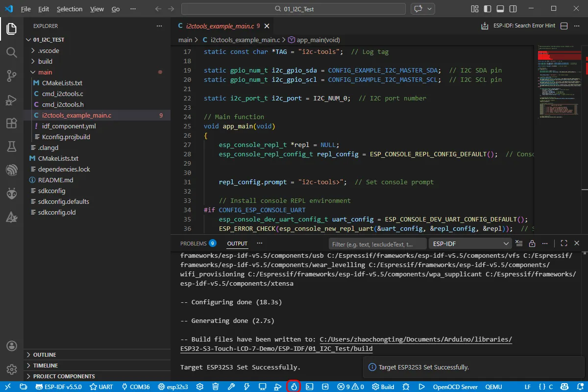Clear the output panel with the clear icon
This screenshot has height=392, width=588.
pos(519,244)
